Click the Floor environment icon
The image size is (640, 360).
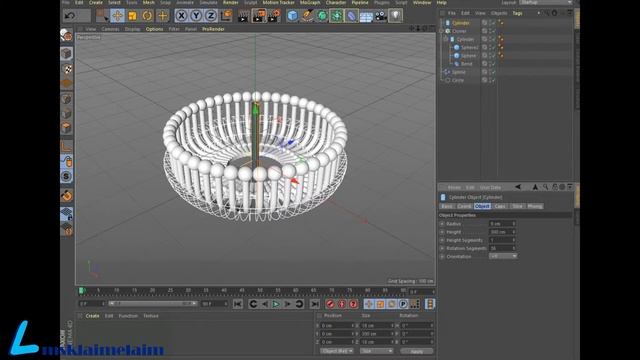tap(366, 16)
